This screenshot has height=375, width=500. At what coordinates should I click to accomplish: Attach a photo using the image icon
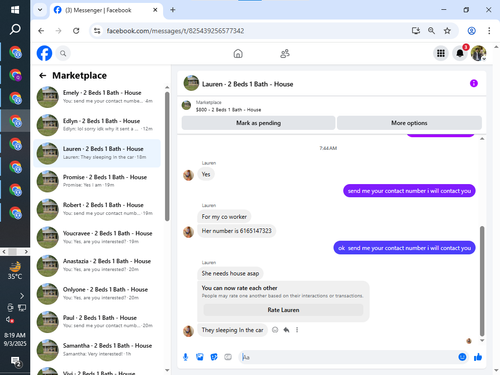click(x=200, y=357)
